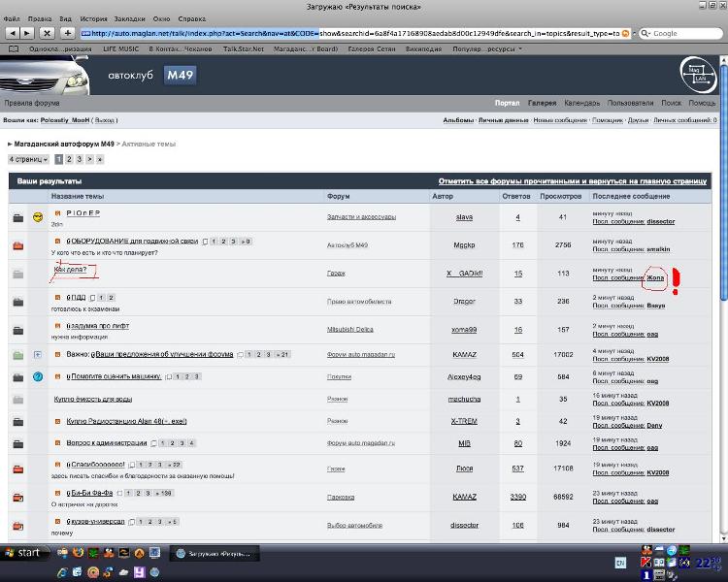The width and height of the screenshot is (728, 582).
Task: Click the browser Back arrow button
Action: [x=11, y=33]
